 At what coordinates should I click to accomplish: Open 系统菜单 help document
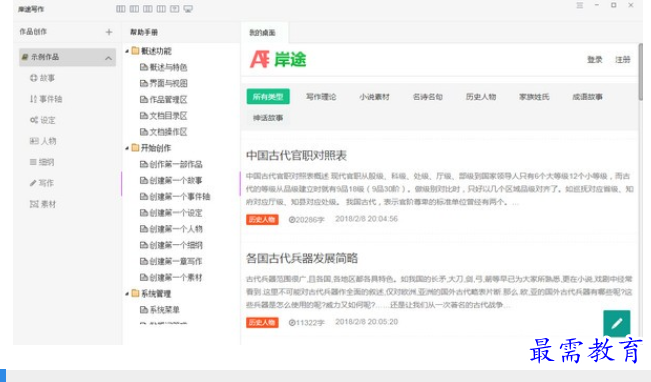(160, 310)
